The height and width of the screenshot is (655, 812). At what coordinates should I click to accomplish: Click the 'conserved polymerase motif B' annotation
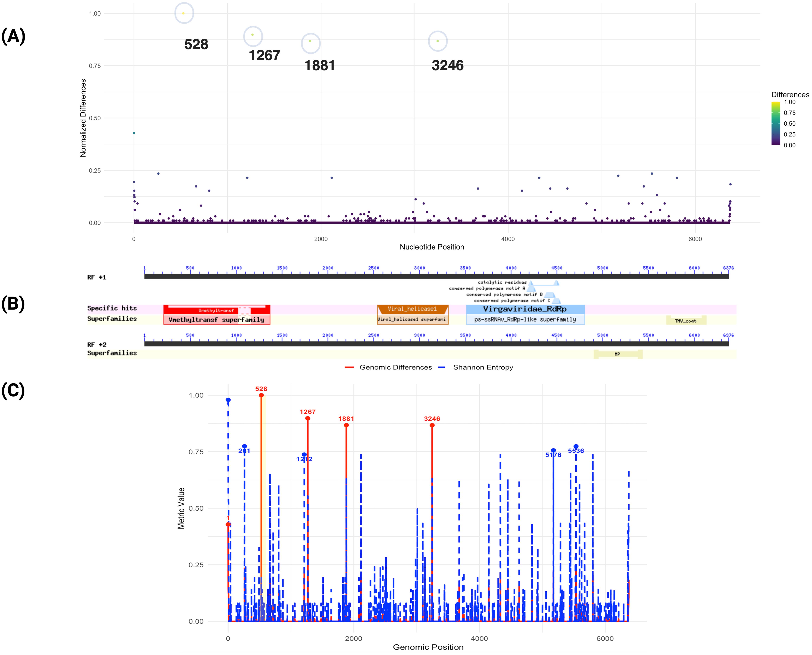[504, 295]
